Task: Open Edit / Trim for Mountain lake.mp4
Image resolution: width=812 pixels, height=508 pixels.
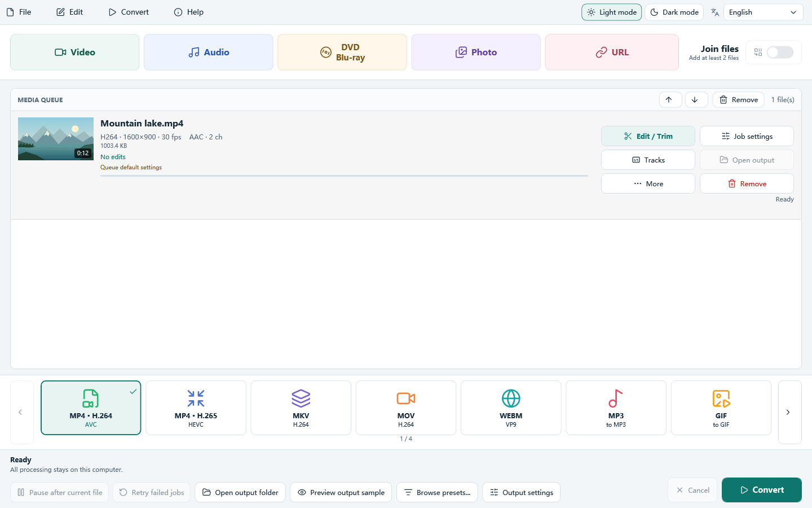Action: point(648,136)
